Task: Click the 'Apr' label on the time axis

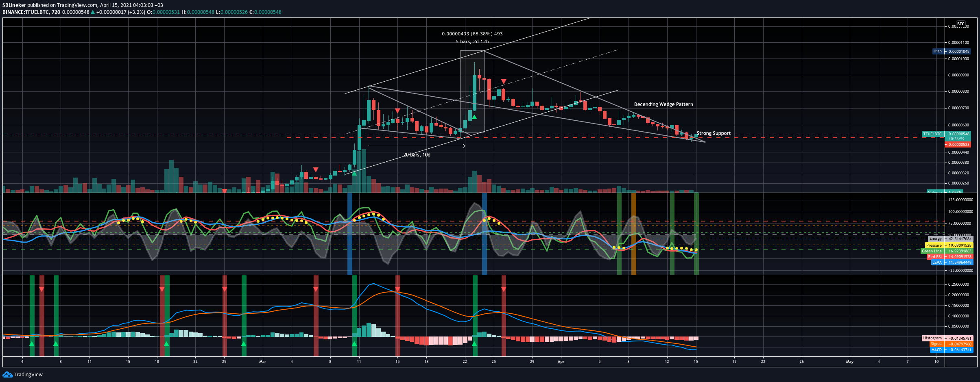Action: pyautogui.click(x=561, y=361)
